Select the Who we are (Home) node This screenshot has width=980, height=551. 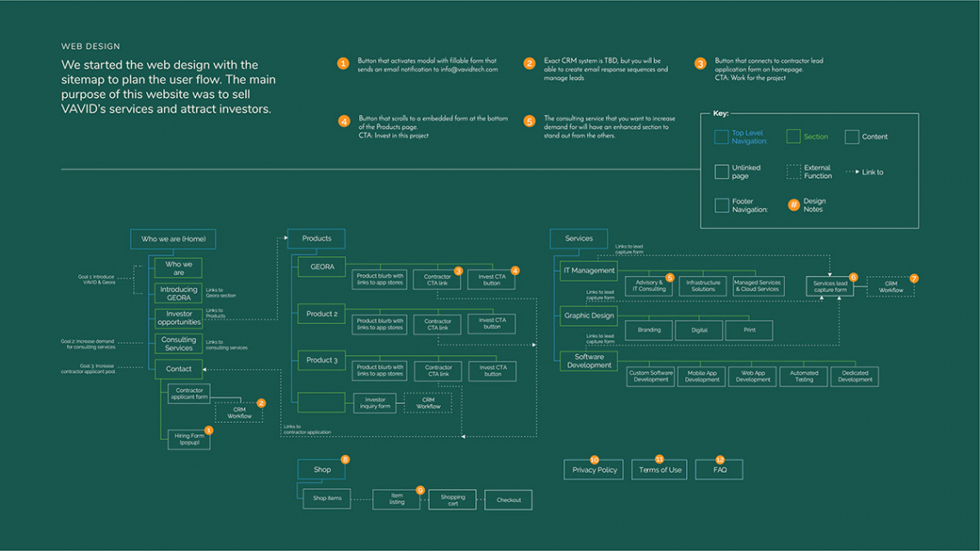pyautogui.click(x=173, y=239)
